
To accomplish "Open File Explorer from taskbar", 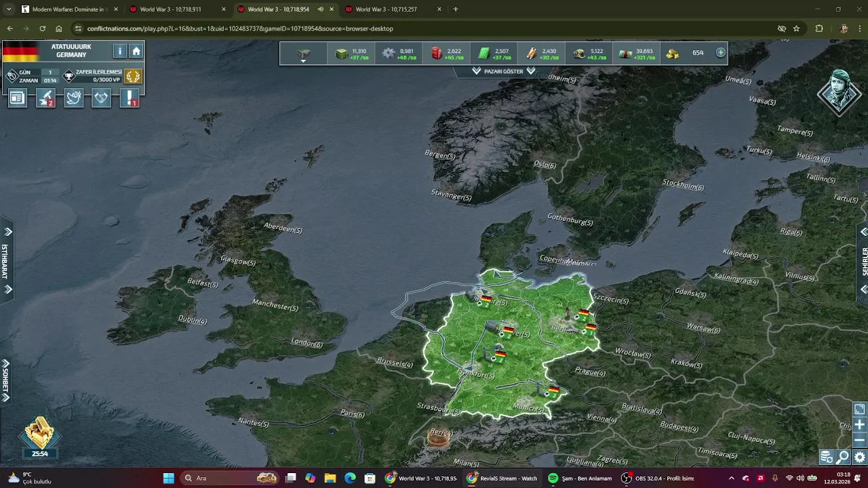I will coord(330,478).
